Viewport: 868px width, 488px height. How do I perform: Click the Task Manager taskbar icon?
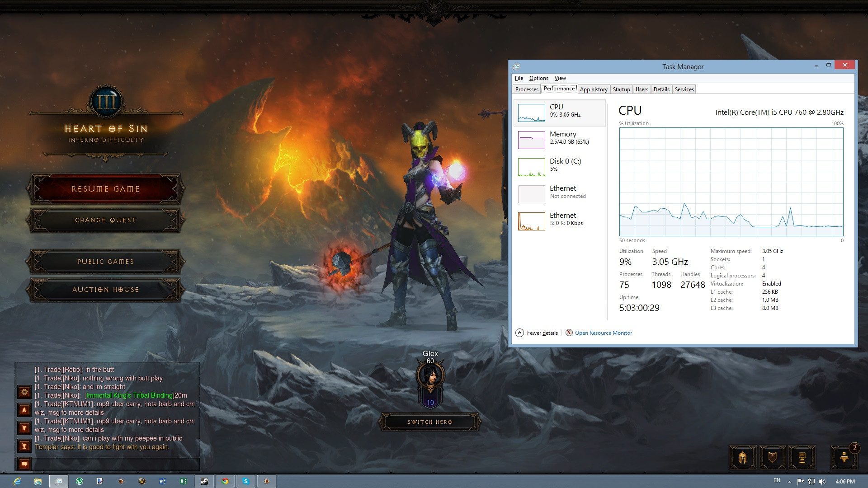[59, 481]
